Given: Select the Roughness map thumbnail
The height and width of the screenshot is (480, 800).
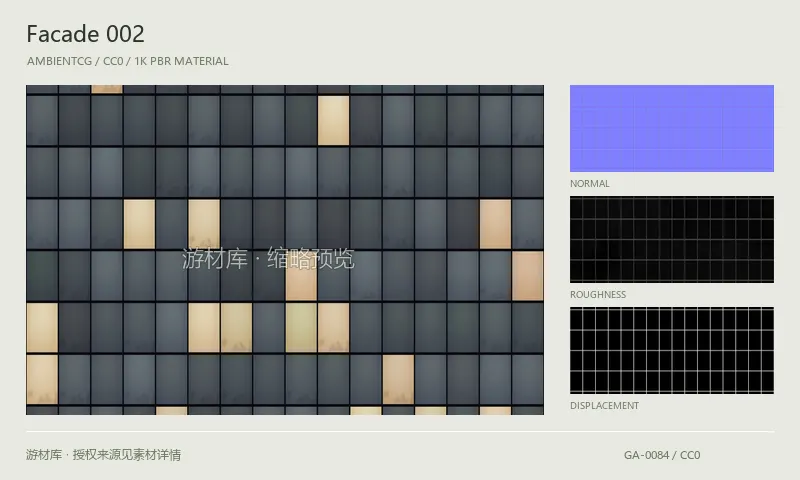Looking at the screenshot, I should [671, 239].
